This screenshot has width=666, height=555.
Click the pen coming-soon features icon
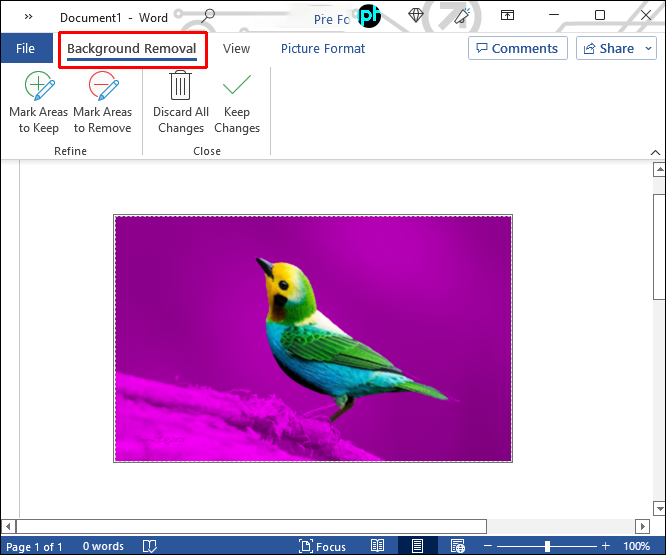(x=462, y=16)
